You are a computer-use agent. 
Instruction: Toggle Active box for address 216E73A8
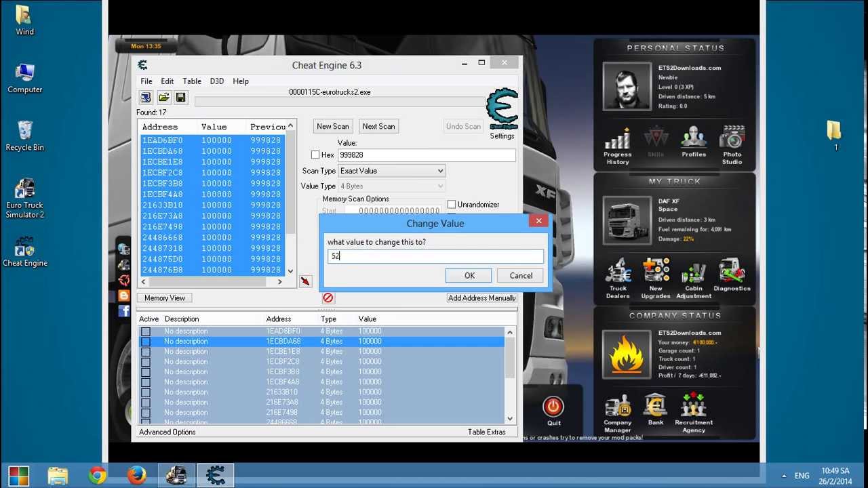(146, 403)
